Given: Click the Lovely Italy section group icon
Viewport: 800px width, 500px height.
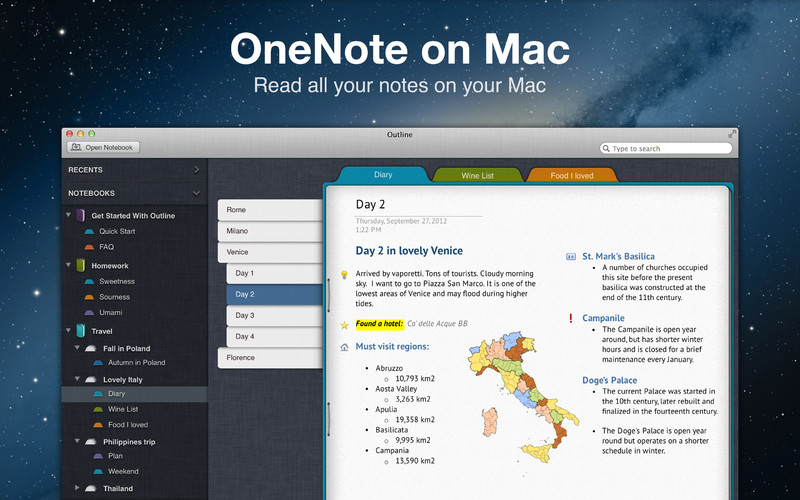Looking at the screenshot, I should [x=91, y=380].
